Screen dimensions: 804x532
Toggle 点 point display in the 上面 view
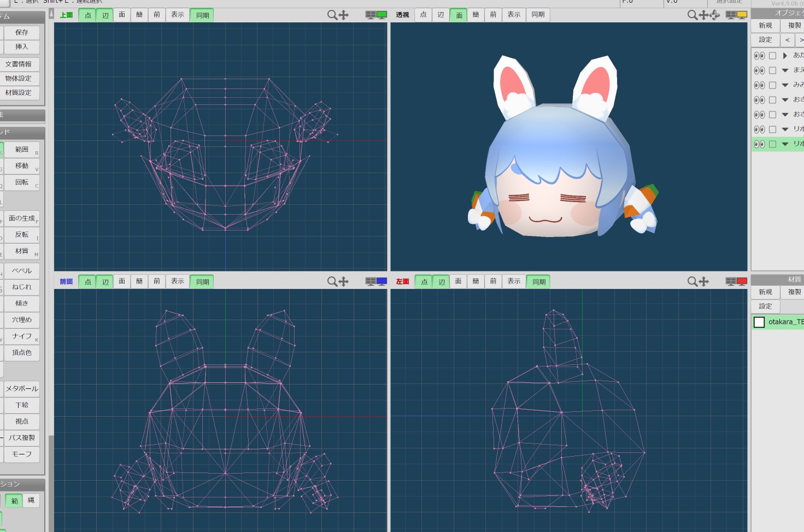click(87, 15)
